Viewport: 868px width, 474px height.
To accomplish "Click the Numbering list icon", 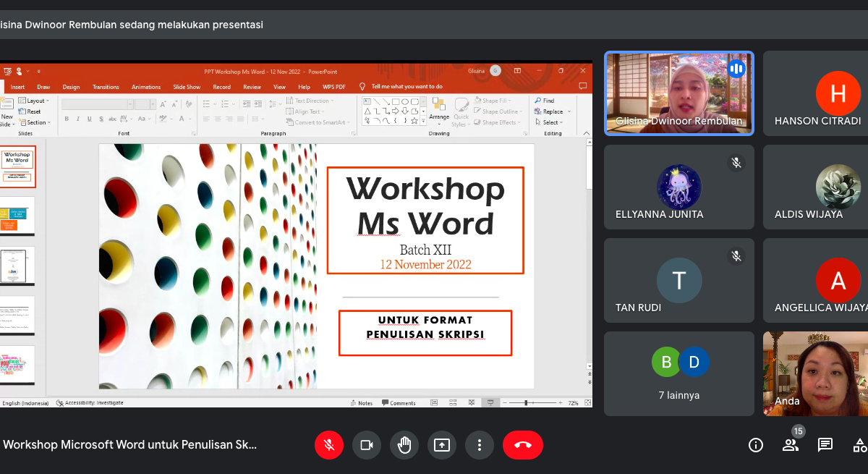I will point(224,104).
